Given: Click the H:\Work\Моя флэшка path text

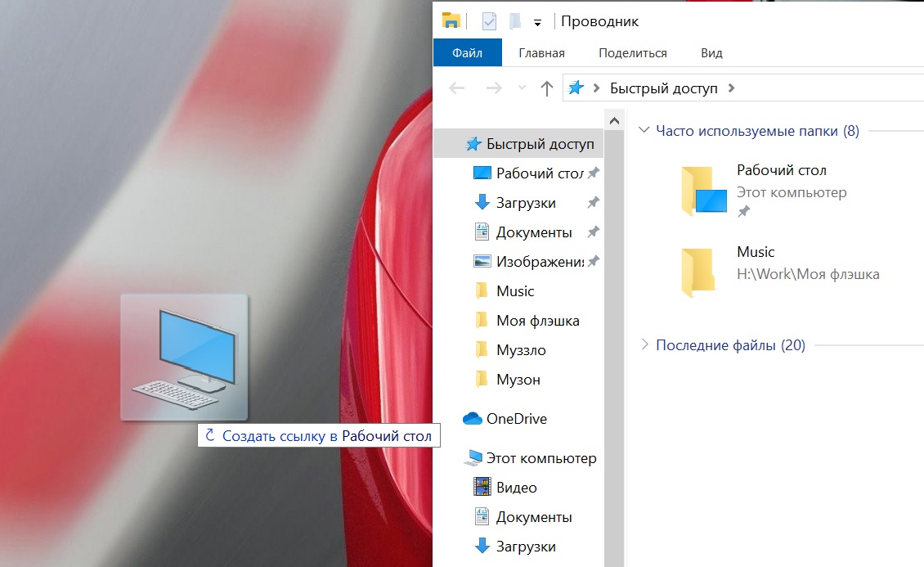Looking at the screenshot, I should (x=808, y=274).
